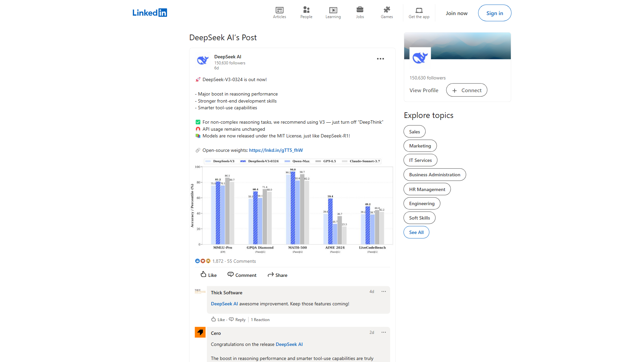This screenshot has width=644, height=362.
Task: Go to Learning in the top navigation
Action: click(x=333, y=13)
